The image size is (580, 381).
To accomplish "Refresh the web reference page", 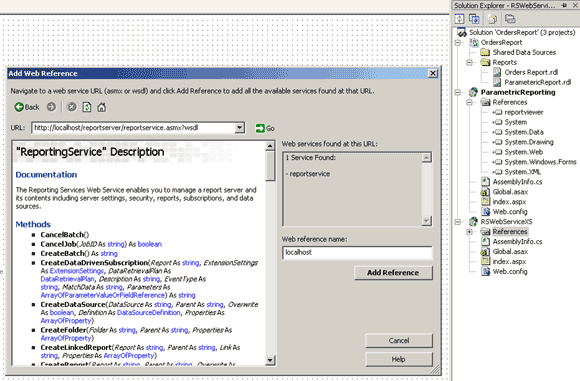I will [x=87, y=107].
